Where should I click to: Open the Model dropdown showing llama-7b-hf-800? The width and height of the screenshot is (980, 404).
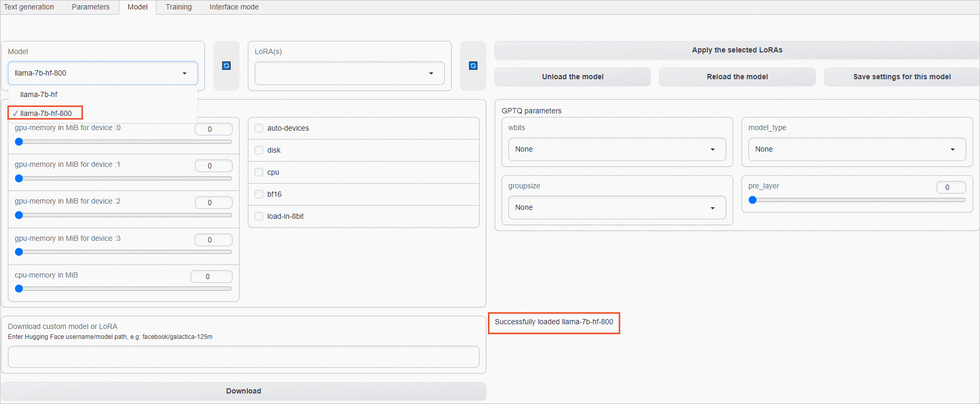point(103,73)
